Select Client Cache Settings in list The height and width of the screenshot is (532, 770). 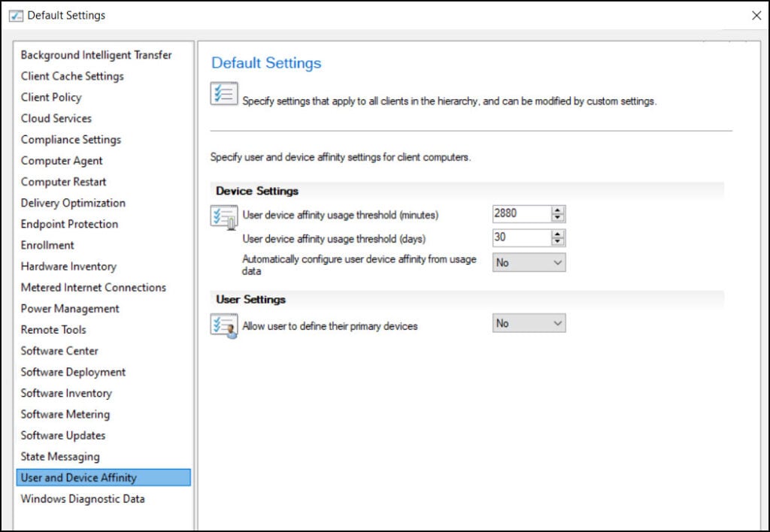[72, 76]
